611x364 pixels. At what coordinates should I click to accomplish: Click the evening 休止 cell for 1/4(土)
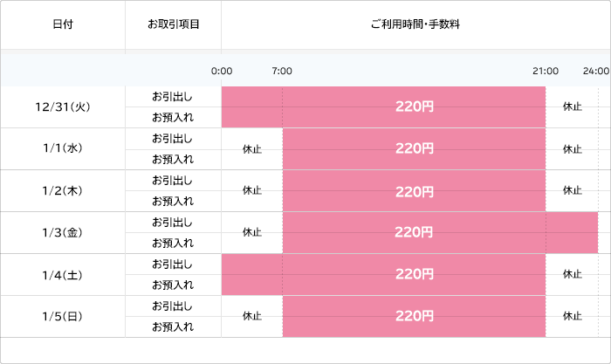coord(573,275)
